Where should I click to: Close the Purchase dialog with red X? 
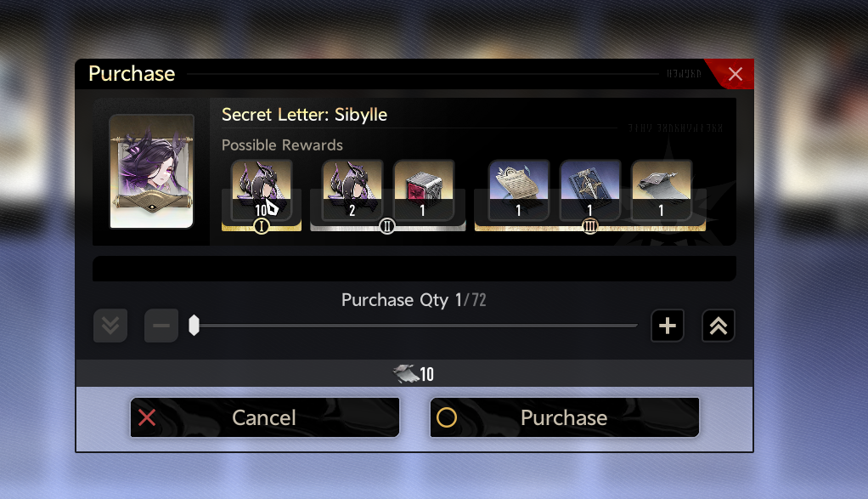tap(735, 74)
